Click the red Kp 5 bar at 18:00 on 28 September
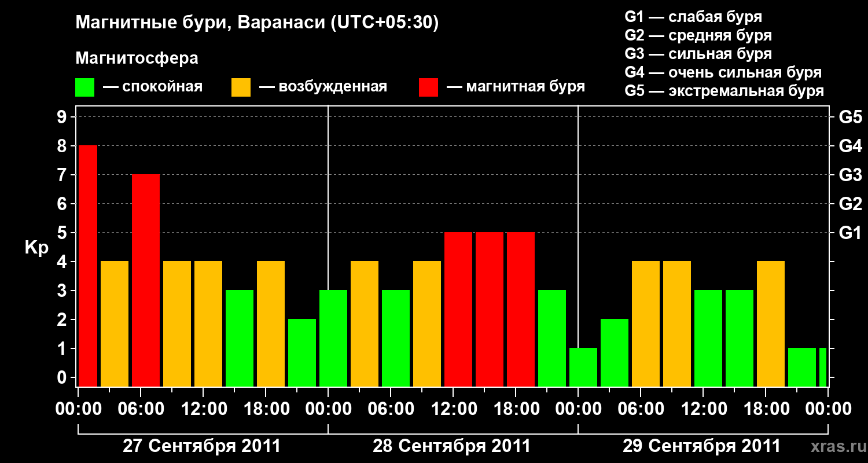 pyautogui.click(x=521, y=309)
